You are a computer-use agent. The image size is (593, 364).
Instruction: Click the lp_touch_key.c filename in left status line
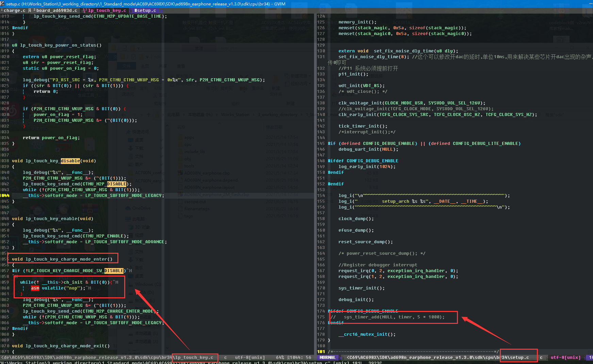pyautogui.click(x=194, y=358)
